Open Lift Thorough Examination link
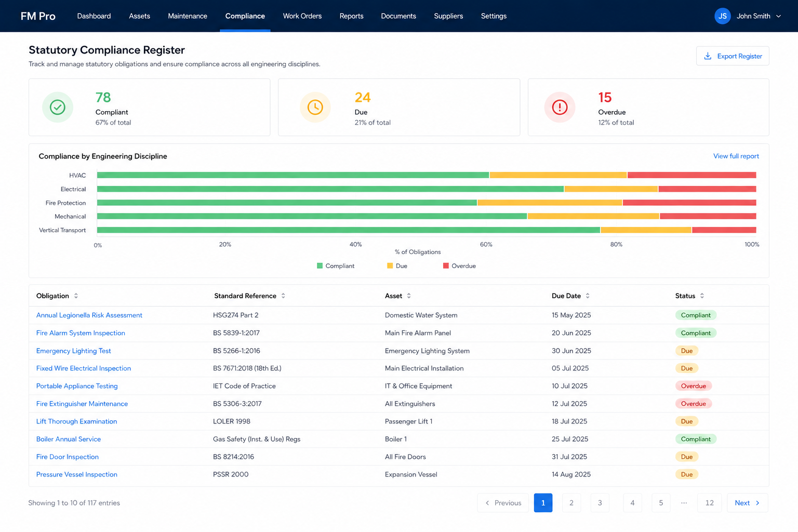798x532 pixels. (x=76, y=421)
